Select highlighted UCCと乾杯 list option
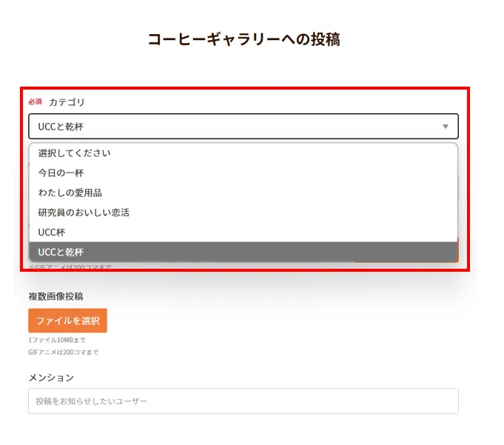 click(x=243, y=252)
